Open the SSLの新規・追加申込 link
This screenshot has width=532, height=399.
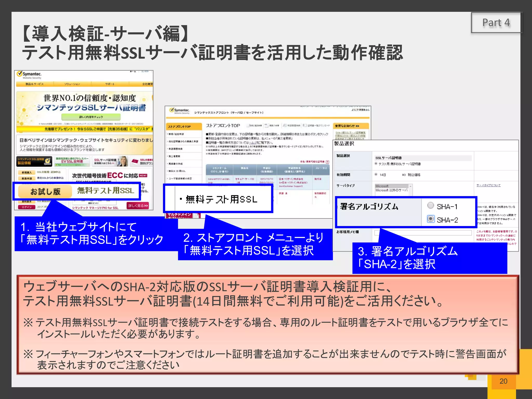point(49,172)
